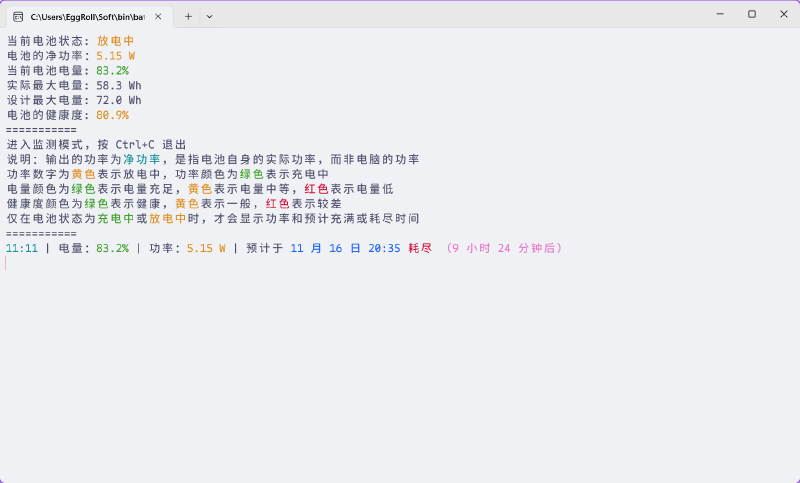Click the orange 放电中 status in first line
Viewport: 800px width, 483px height.
point(115,42)
